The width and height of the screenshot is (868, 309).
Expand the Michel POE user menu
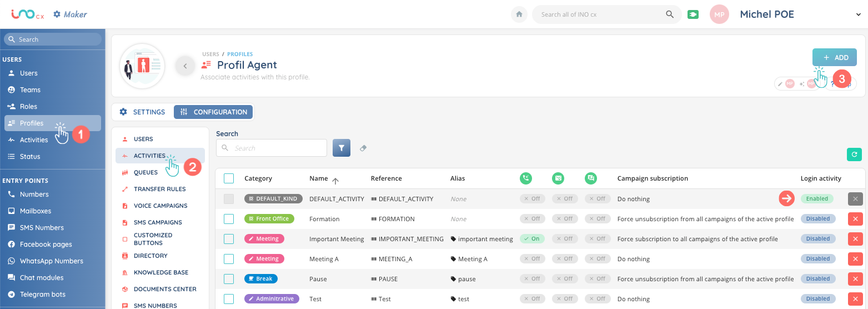click(x=858, y=15)
